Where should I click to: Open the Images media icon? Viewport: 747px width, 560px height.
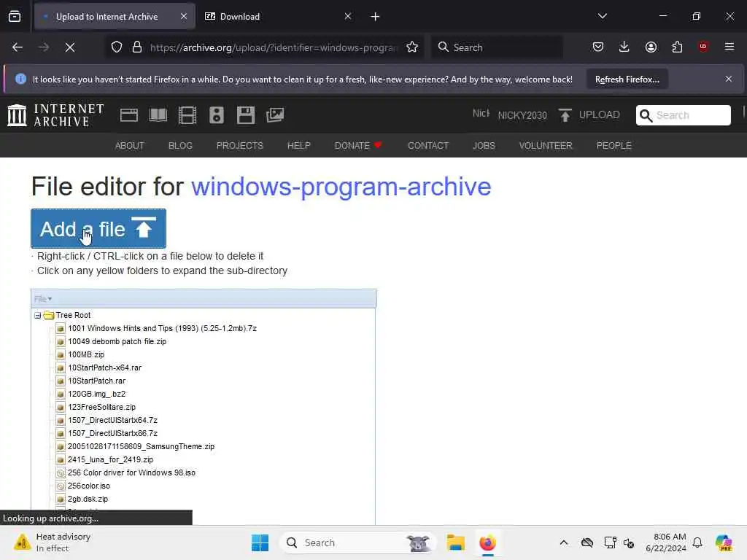[275, 115]
